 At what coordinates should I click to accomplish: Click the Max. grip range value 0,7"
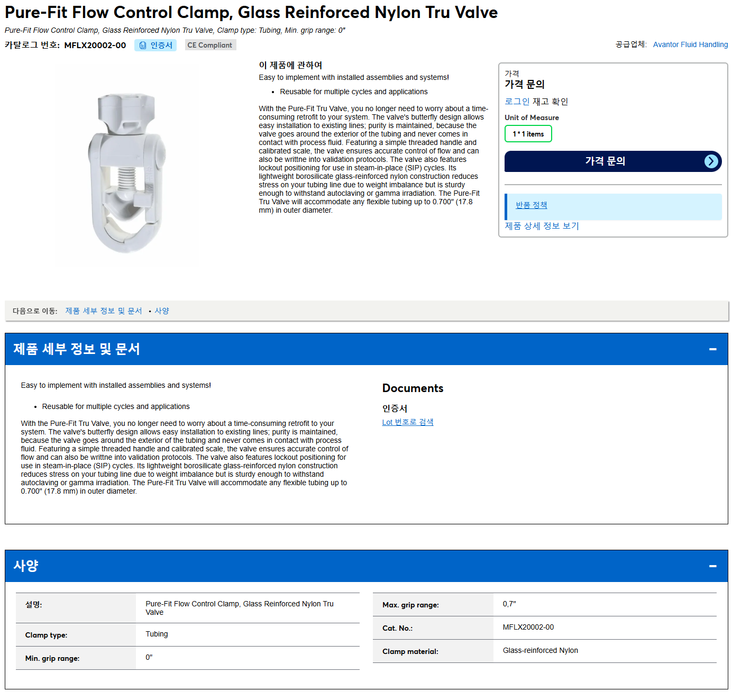509,604
